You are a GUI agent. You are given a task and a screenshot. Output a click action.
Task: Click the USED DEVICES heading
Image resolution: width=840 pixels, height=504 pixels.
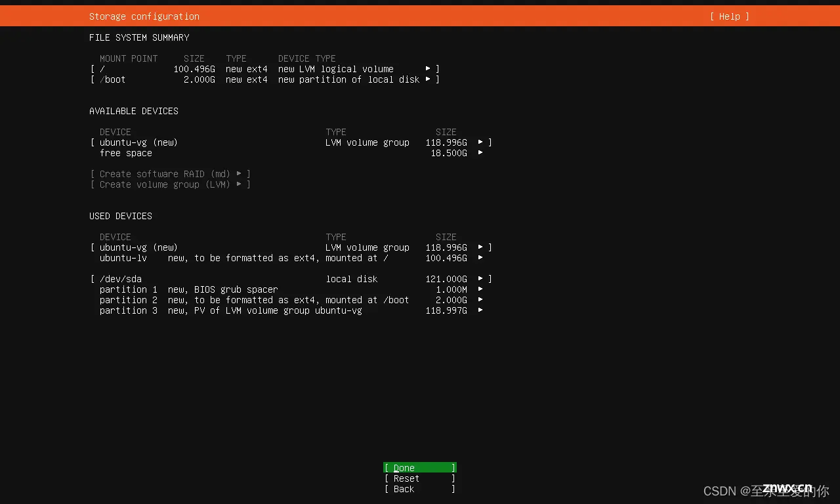point(121,216)
